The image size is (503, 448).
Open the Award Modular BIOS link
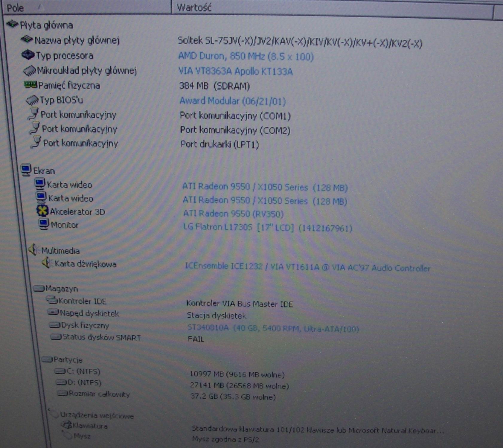point(233,101)
